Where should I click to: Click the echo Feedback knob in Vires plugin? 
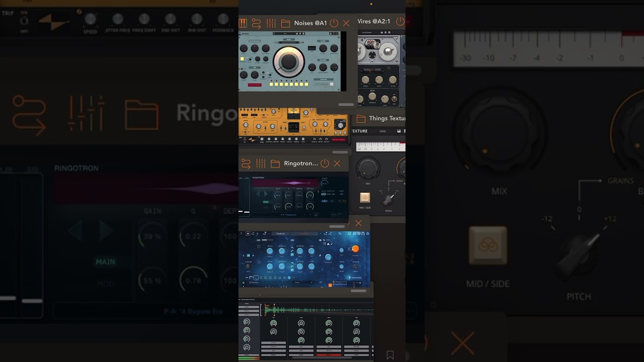[x=372, y=96]
